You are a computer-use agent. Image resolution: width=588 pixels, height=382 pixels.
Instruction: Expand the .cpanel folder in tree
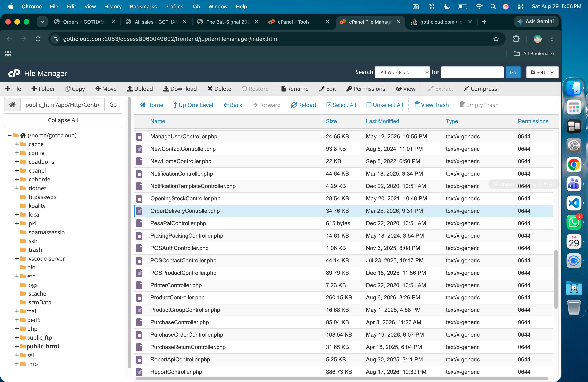(17, 170)
